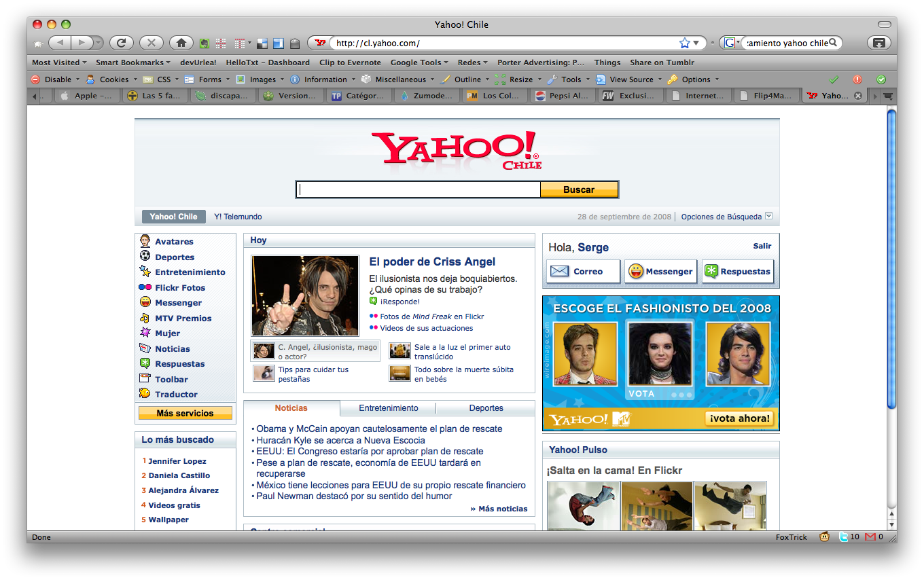Image resolution: width=924 pixels, height=580 pixels.
Task: Click the MTV Premios music note icon
Action: pos(145,318)
